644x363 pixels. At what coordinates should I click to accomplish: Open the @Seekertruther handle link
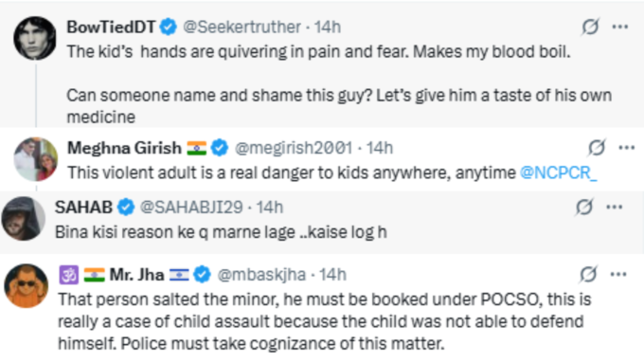241,27
